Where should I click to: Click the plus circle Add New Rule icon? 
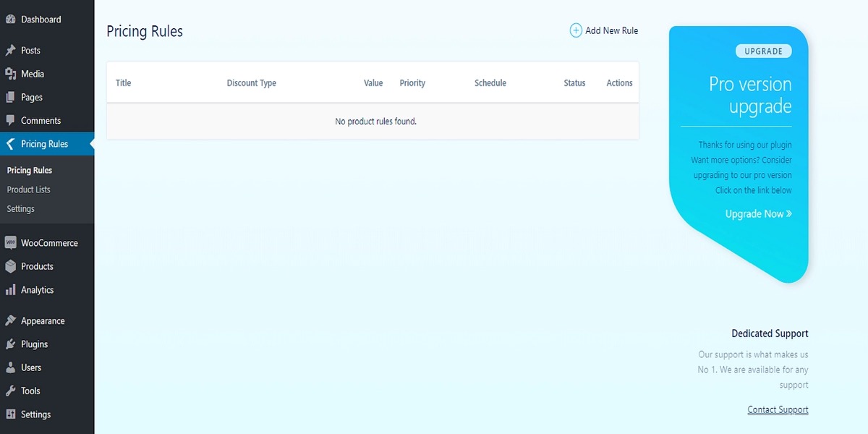coord(576,30)
